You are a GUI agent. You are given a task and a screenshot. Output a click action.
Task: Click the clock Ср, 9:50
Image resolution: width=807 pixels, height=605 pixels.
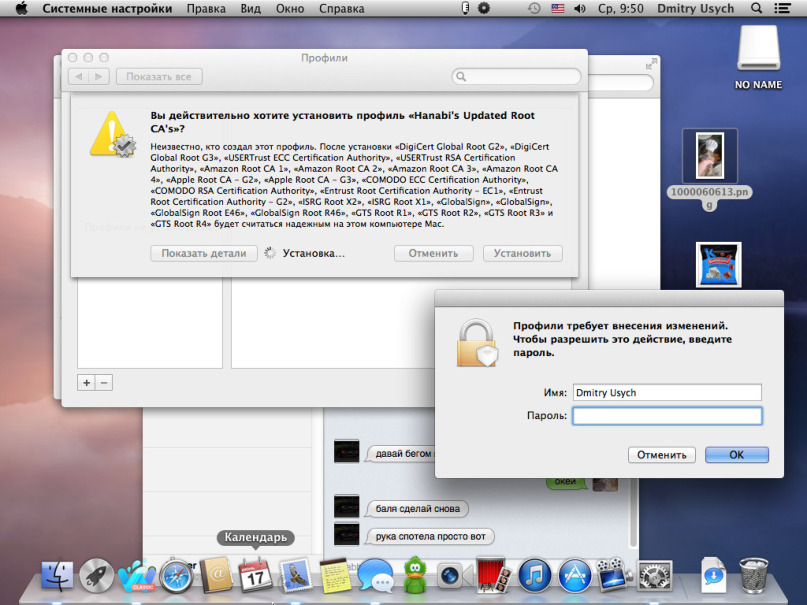coord(621,9)
